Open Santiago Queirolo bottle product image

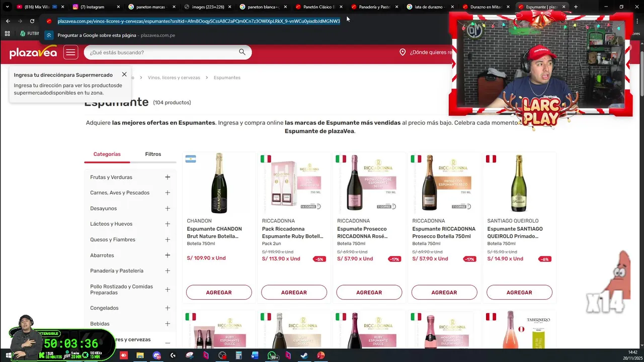pyautogui.click(x=519, y=184)
